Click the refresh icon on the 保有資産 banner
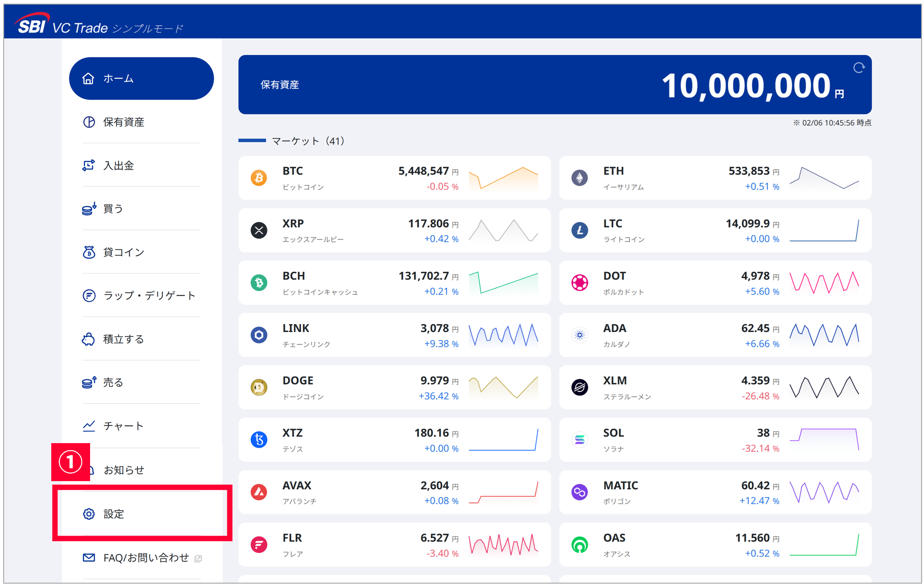 (858, 68)
